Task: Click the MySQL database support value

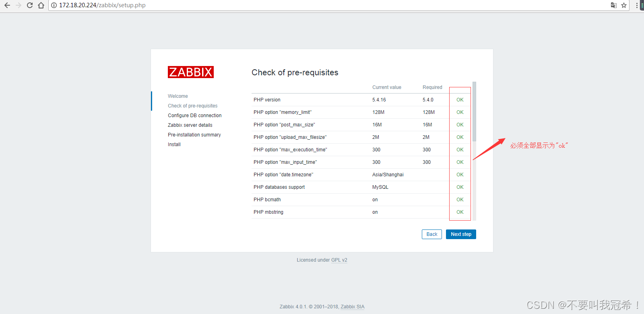Action: 380,187
